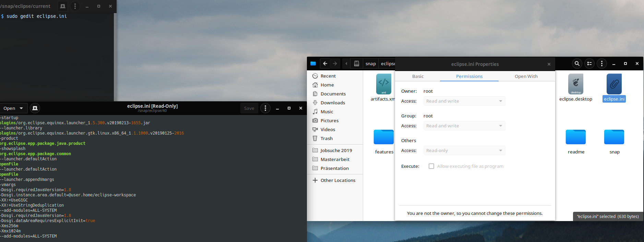Click the Save button in gedit

tap(249, 108)
